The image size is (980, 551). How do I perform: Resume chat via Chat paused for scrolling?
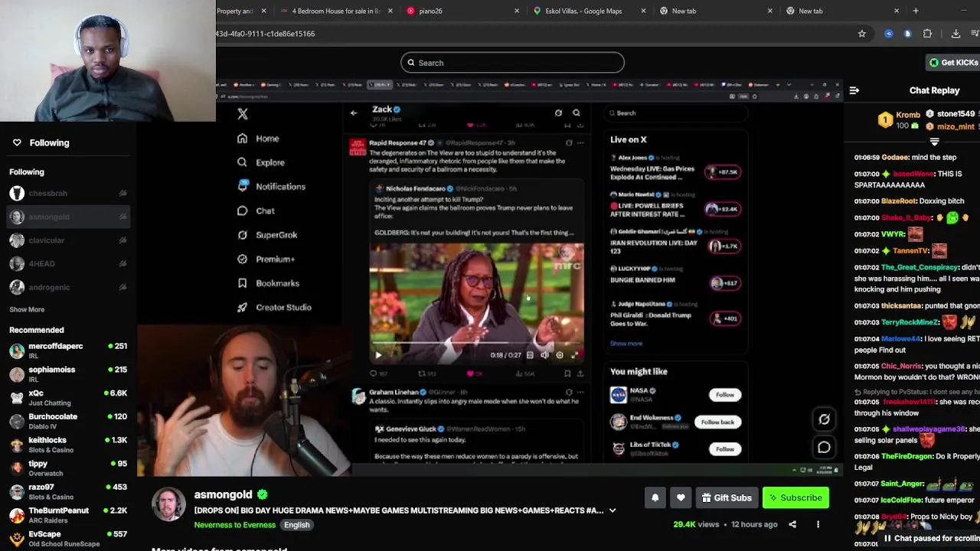[931, 538]
